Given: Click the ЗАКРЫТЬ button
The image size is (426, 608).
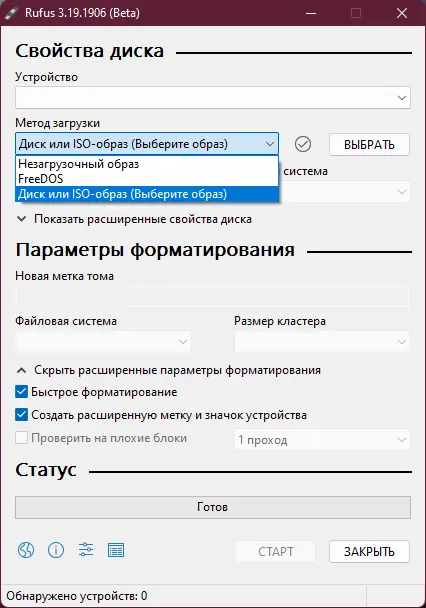Looking at the screenshot, I should pos(369,551).
